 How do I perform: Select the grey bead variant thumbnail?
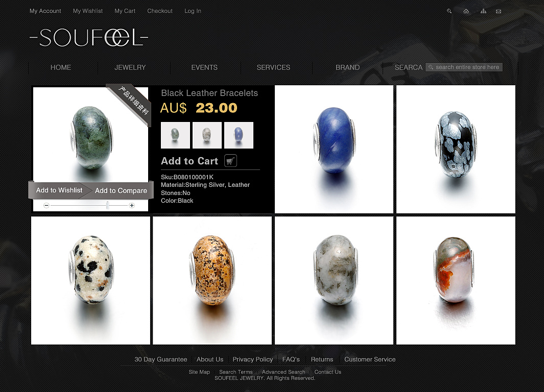pyautogui.click(x=207, y=135)
